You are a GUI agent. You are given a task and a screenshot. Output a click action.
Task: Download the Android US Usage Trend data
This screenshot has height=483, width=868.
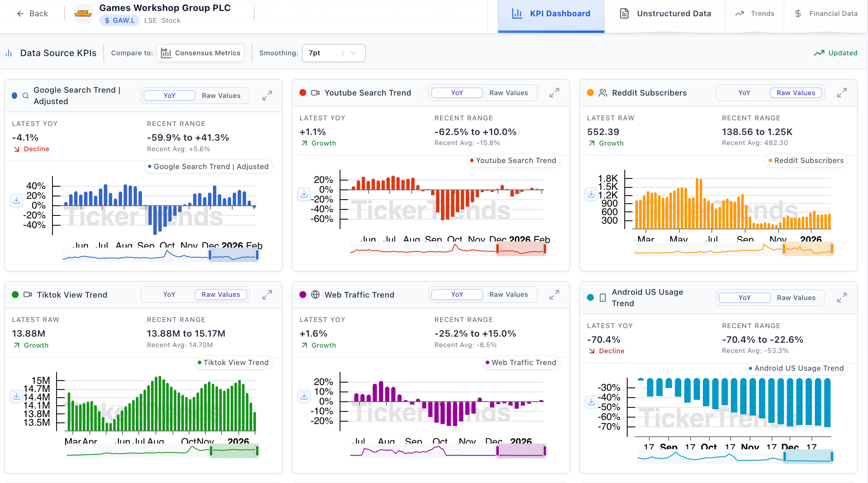click(x=591, y=402)
